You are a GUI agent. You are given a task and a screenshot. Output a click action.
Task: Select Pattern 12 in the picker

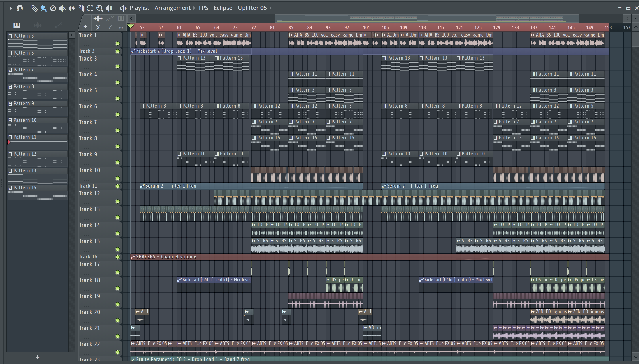25,154
